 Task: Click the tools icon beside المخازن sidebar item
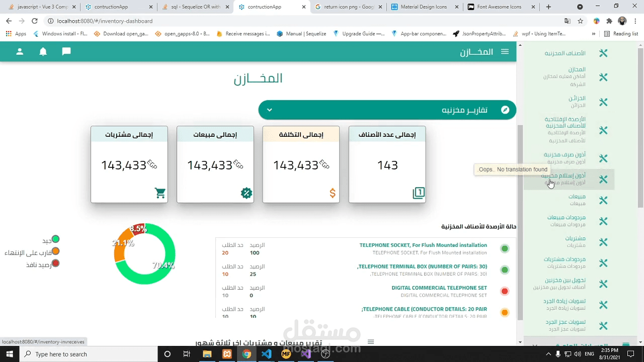[x=603, y=77]
